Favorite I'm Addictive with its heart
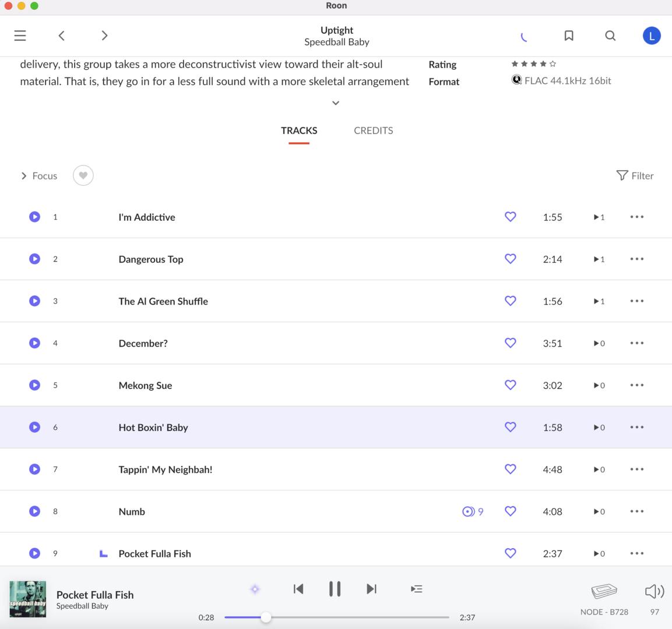The image size is (672, 629). pos(510,217)
